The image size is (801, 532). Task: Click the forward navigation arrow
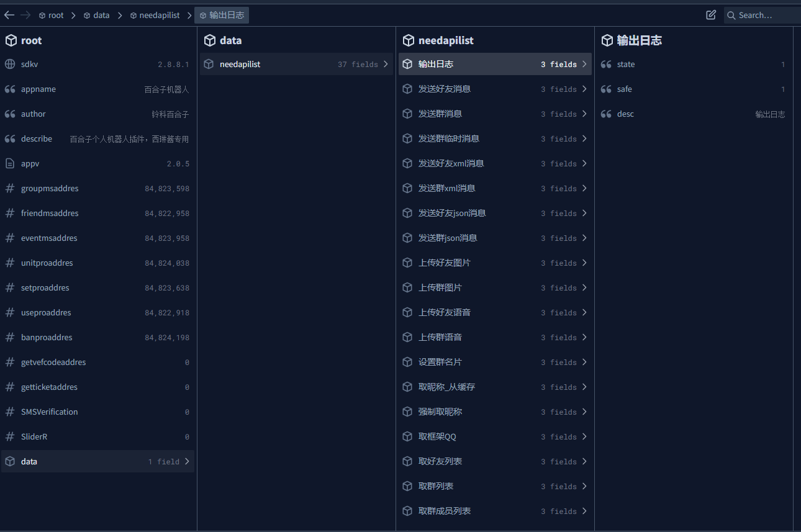coord(25,15)
